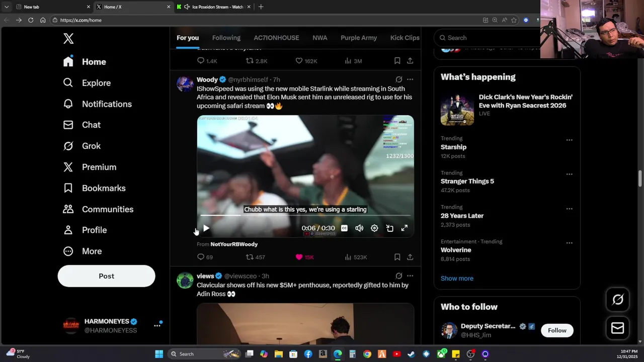This screenshot has height=362, width=644.
Task: Open Grok from the sidebar
Action: [x=82, y=146]
